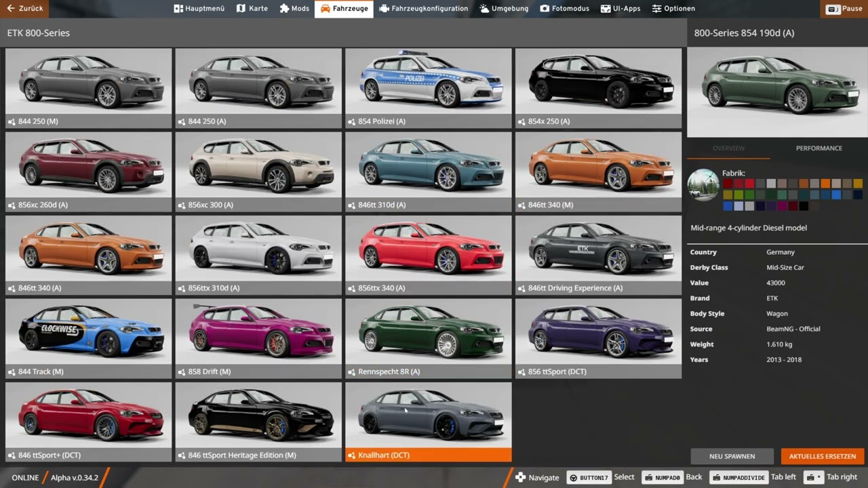The image size is (868, 488).
Task: Choose the 854 Polizei (A) police car
Action: 429,88
